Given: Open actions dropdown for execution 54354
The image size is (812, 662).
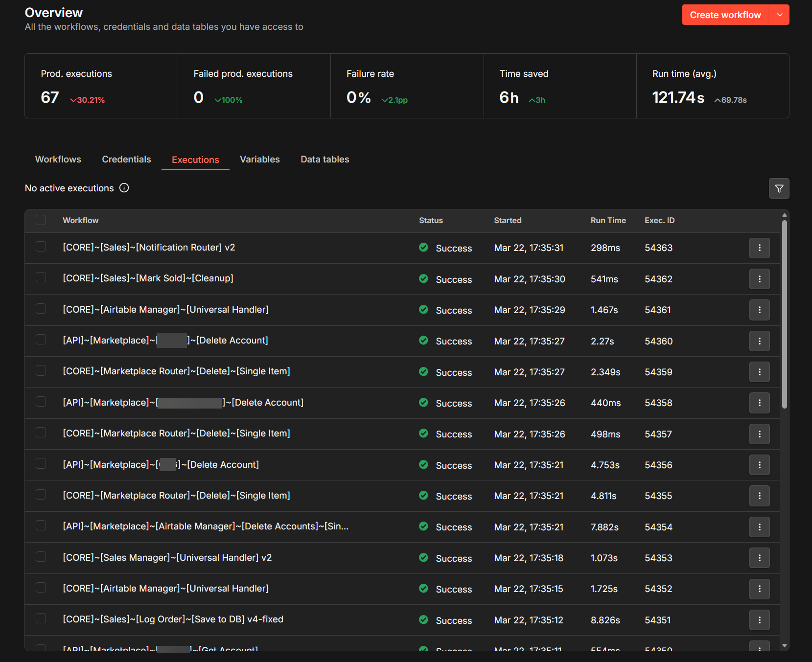Looking at the screenshot, I should coord(759,527).
